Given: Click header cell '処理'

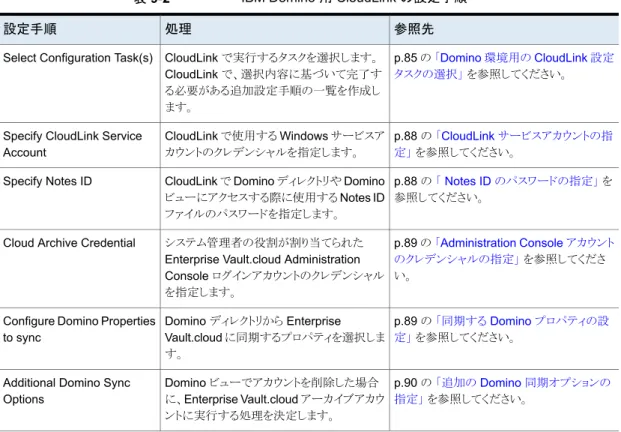Looking at the screenshot, I should (x=275, y=29).
